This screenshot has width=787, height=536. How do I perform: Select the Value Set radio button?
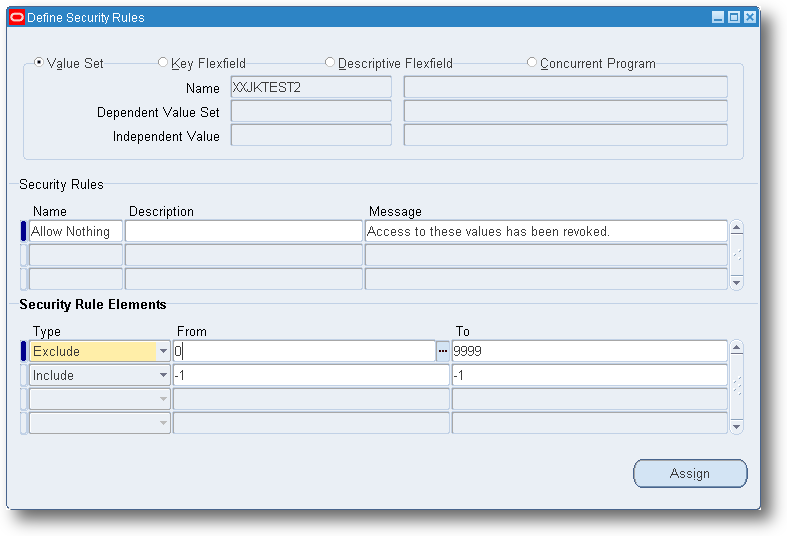[x=39, y=63]
